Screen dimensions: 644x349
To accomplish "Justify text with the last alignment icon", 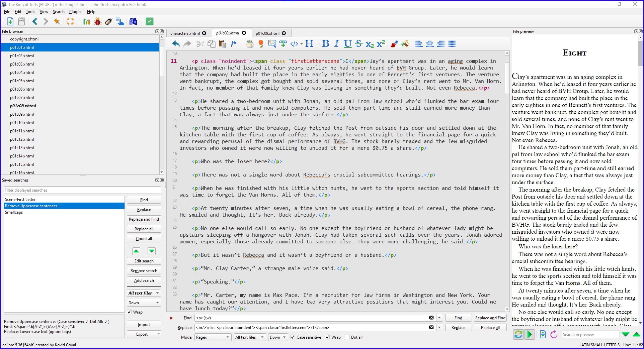I will pyautogui.click(x=452, y=44).
